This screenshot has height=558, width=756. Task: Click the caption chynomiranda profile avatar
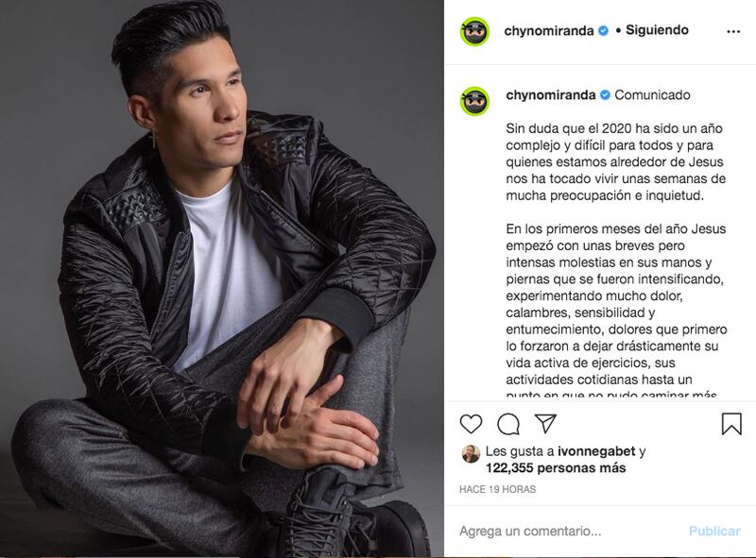(475, 101)
